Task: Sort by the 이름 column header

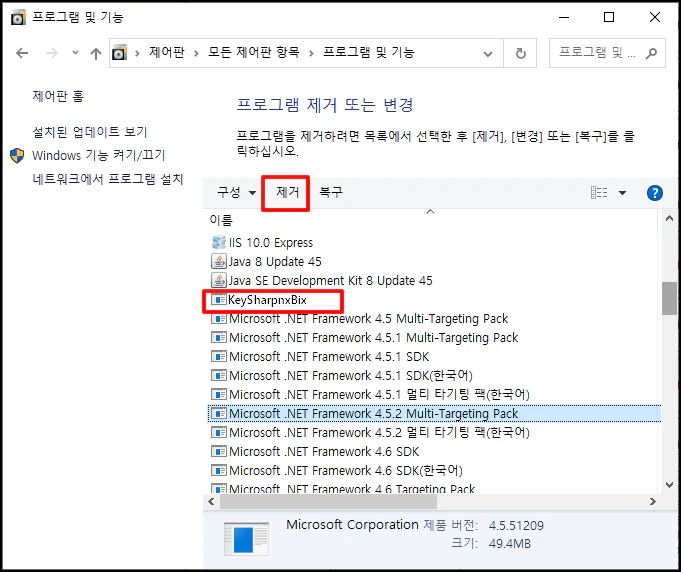Action: click(x=221, y=220)
